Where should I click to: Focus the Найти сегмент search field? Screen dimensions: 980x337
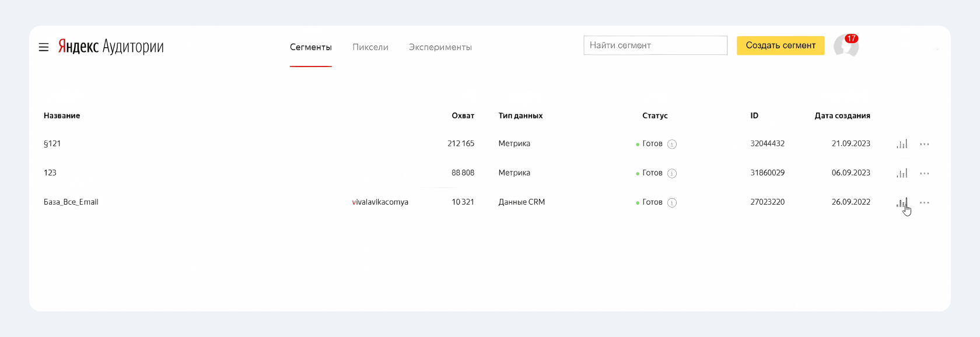[x=656, y=45]
